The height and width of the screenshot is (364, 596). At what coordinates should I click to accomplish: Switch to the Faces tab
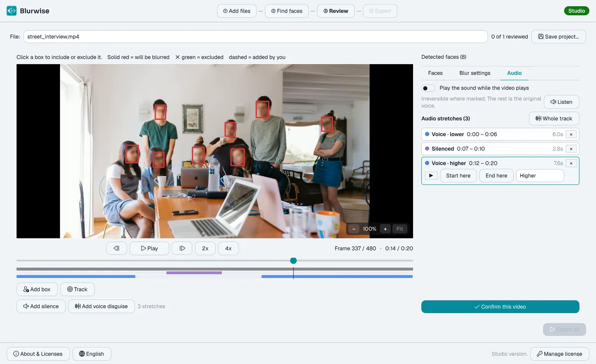point(435,73)
